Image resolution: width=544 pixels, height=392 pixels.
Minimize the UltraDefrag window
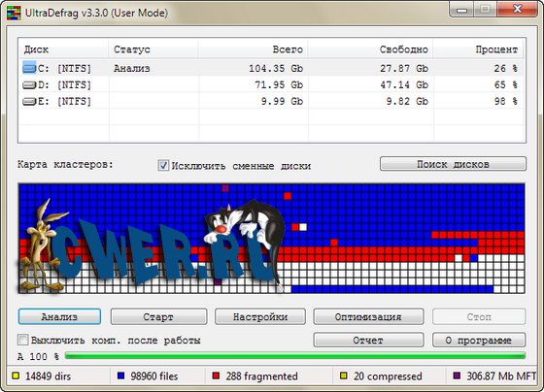point(461,10)
